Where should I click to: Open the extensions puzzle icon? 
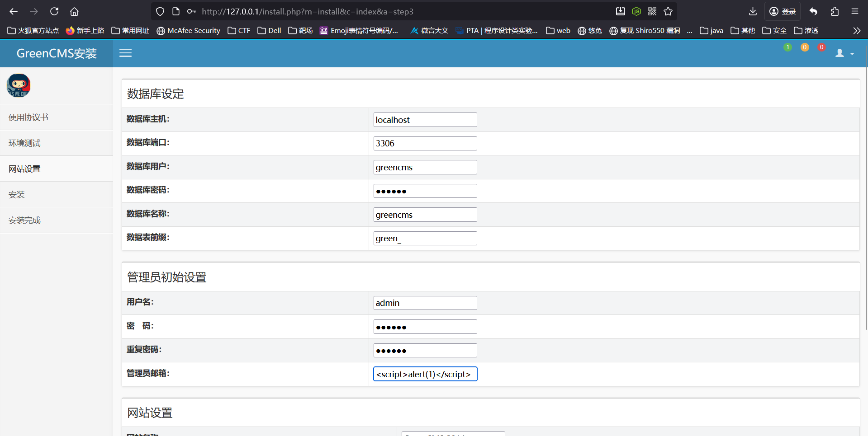click(x=835, y=11)
